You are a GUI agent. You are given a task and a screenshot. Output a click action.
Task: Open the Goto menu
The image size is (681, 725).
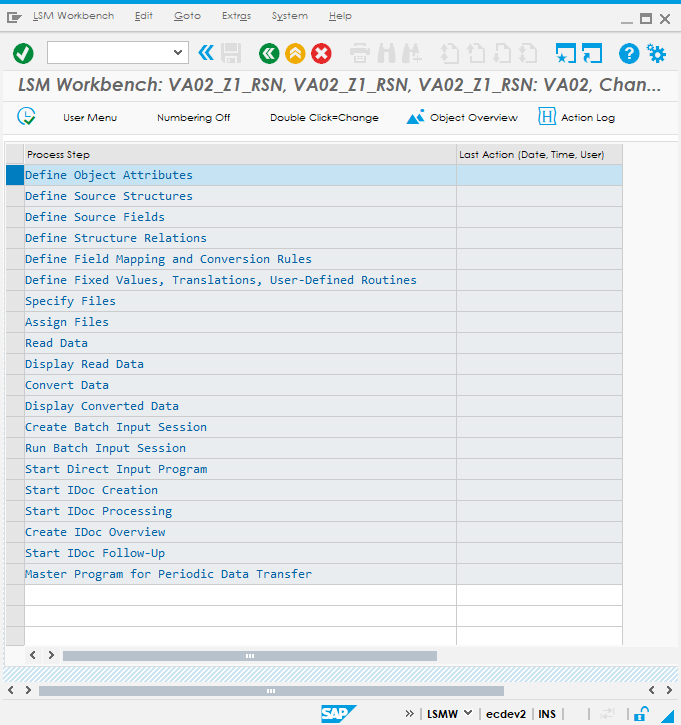pyautogui.click(x=186, y=16)
